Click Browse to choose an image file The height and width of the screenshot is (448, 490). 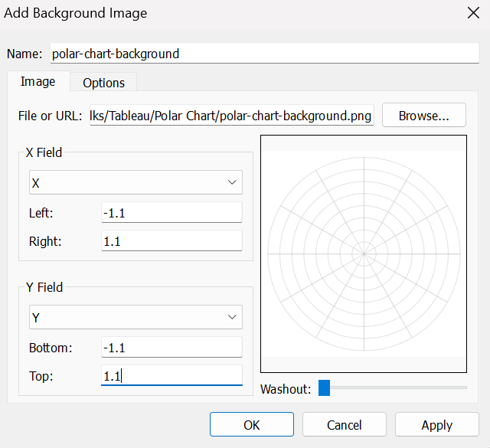[423, 116]
